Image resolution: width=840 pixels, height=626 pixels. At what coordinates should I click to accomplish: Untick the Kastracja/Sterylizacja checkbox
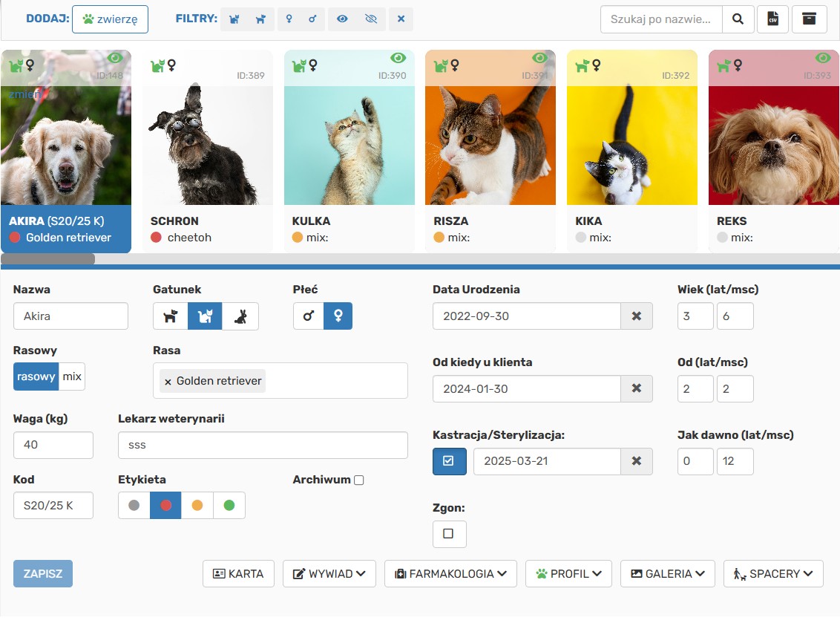point(449,461)
